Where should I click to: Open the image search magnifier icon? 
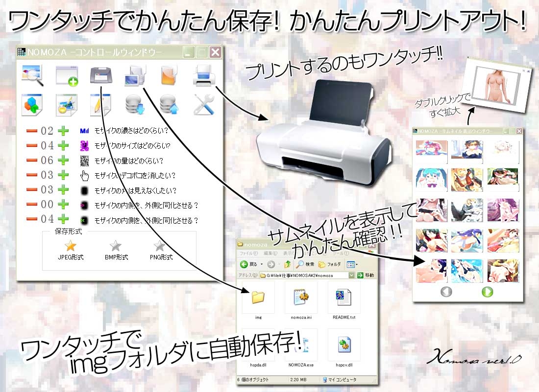(32, 75)
